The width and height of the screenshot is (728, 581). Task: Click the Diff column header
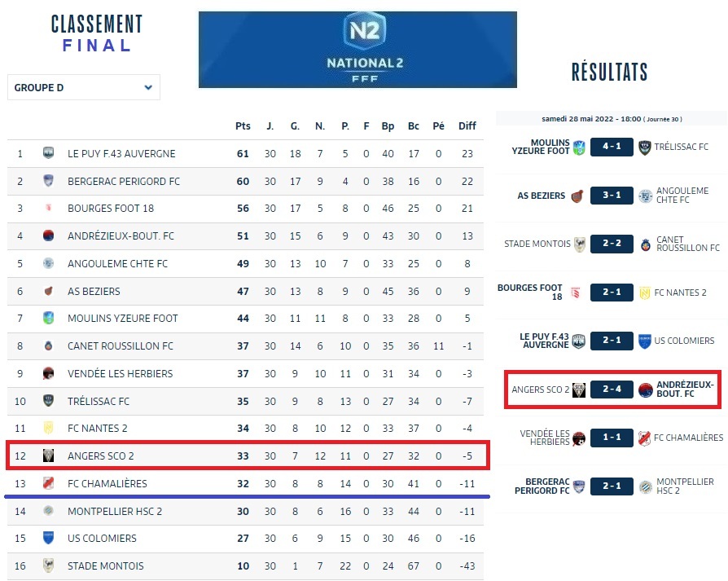pos(467,126)
